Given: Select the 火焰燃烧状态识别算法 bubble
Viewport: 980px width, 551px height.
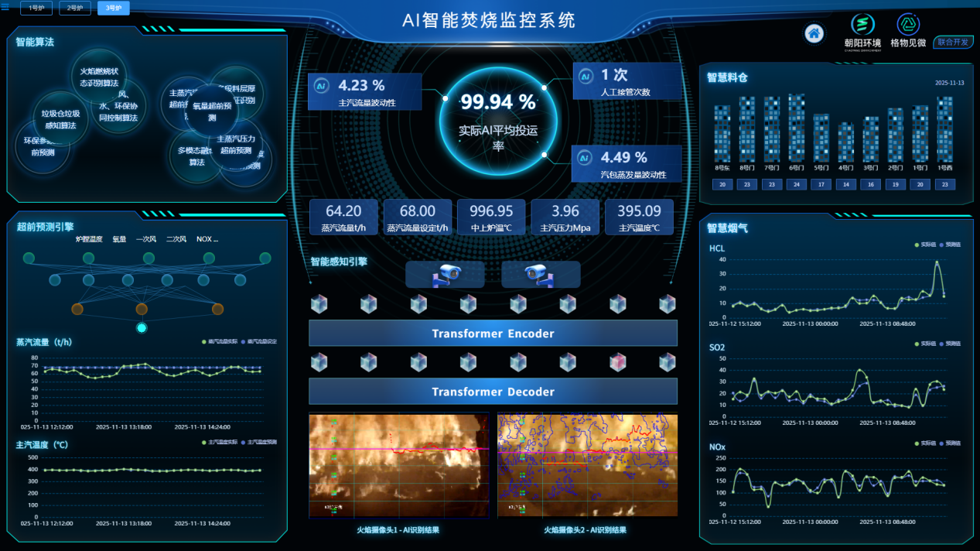Looking at the screenshot, I should (100, 77).
